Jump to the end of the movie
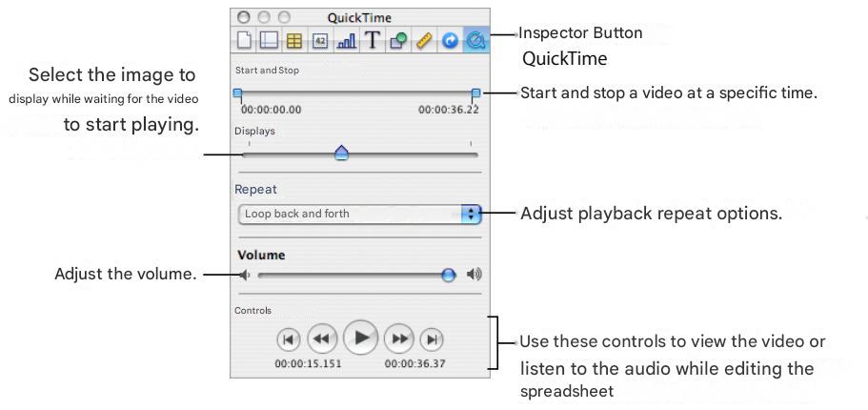The width and height of the screenshot is (868, 410). [432, 339]
